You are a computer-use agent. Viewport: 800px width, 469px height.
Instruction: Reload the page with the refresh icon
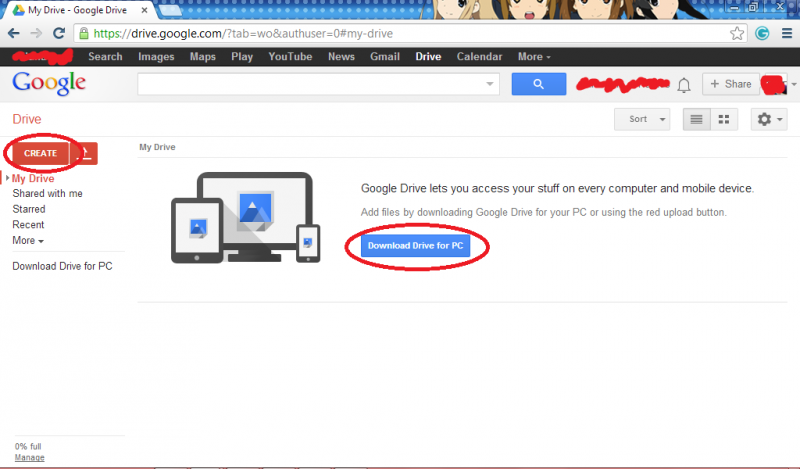pyautogui.click(x=59, y=33)
